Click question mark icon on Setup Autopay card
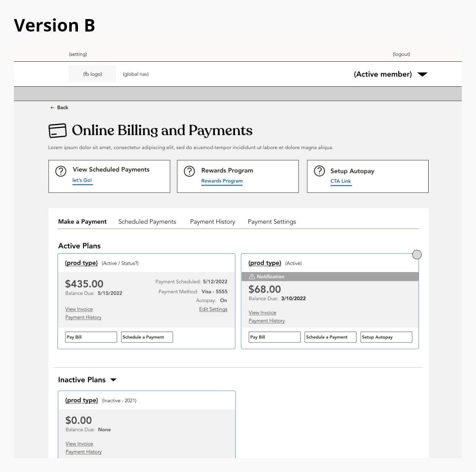 (x=319, y=171)
